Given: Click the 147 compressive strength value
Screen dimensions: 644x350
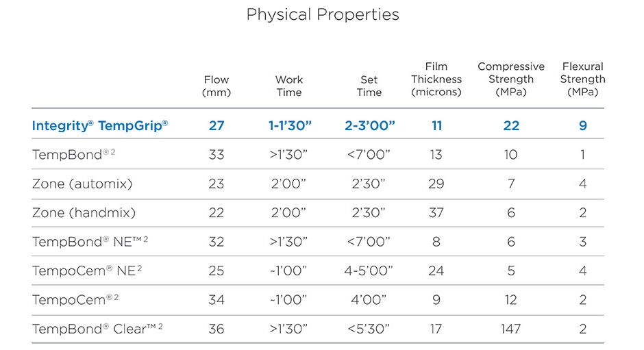Looking at the screenshot, I should (510, 329).
